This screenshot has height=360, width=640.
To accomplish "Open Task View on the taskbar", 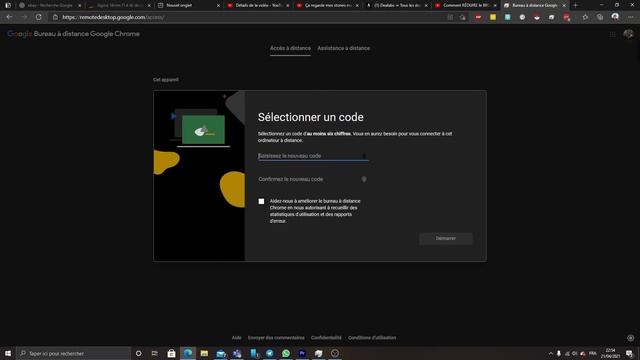I will [155, 353].
